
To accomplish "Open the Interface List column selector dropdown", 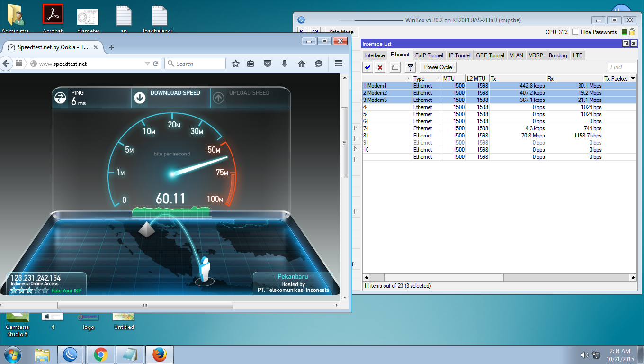I will tap(633, 78).
